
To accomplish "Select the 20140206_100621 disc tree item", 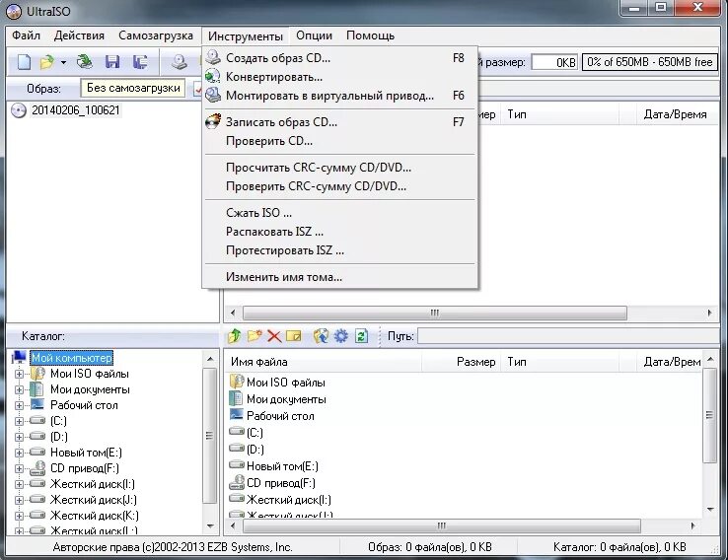I will click(x=75, y=110).
